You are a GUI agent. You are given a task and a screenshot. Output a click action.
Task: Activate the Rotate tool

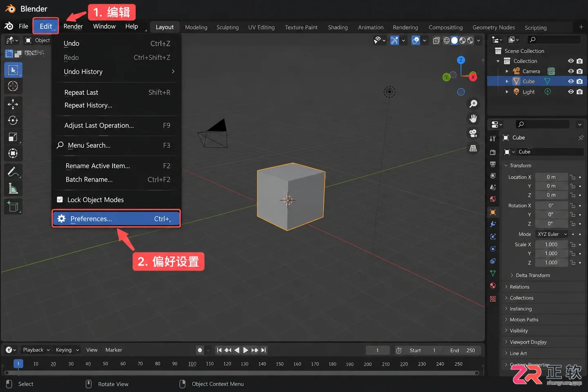[13, 120]
